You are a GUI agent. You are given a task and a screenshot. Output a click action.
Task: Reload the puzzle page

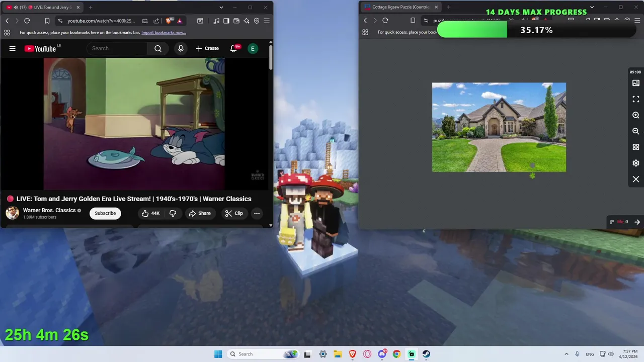tap(385, 21)
